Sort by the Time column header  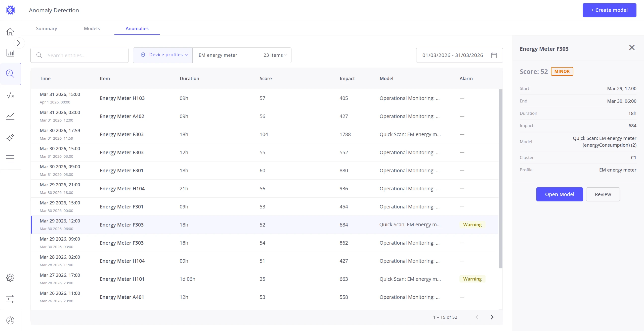pos(45,78)
